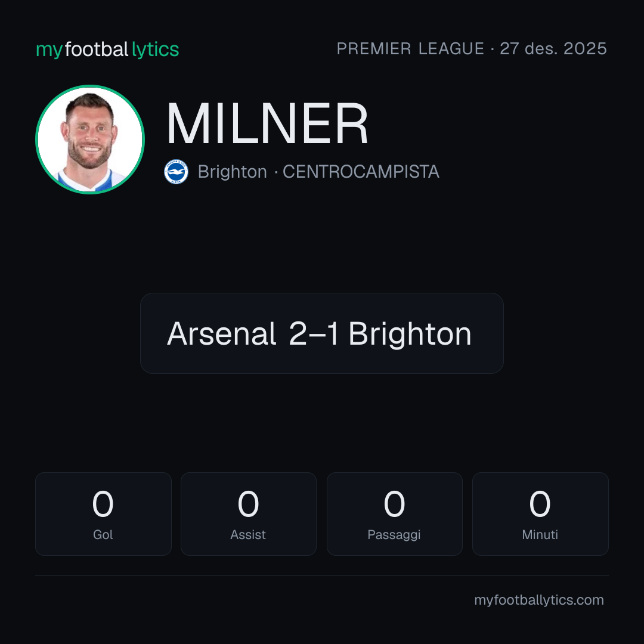644x644 pixels.
Task: Visit the myfootballytics.com link
Action: click(539, 600)
